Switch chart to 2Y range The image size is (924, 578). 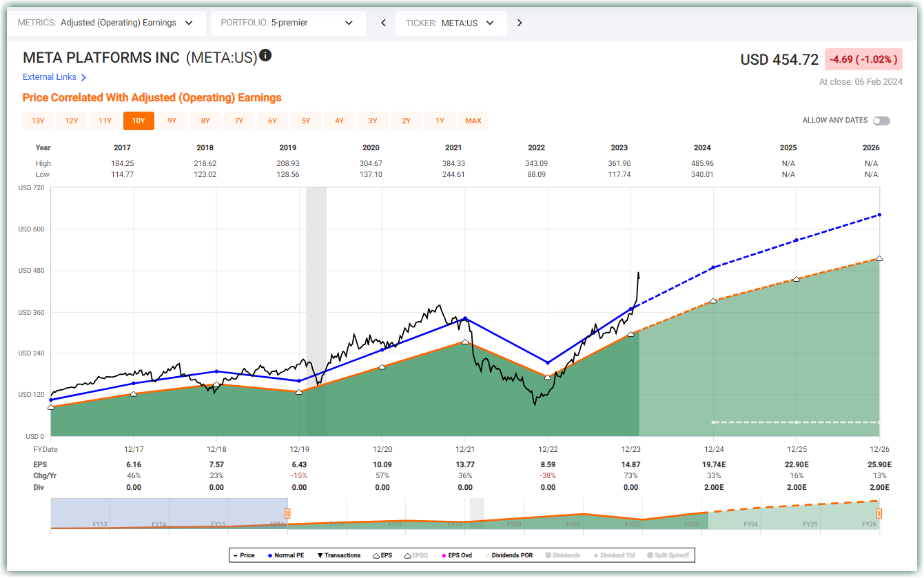coord(407,121)
